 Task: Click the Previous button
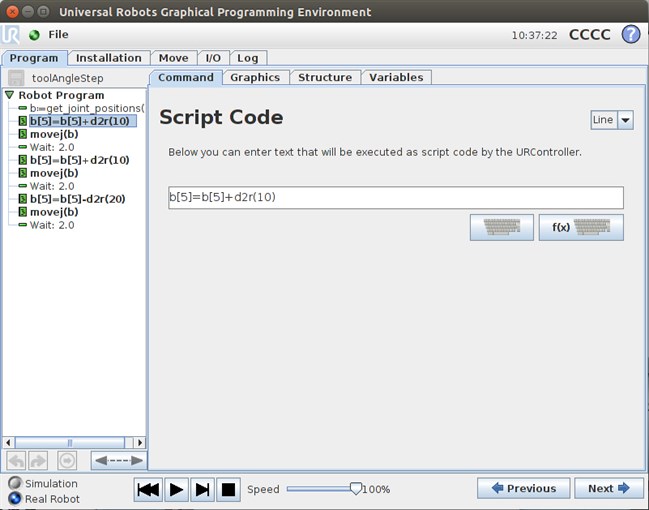tap(524, 488)
